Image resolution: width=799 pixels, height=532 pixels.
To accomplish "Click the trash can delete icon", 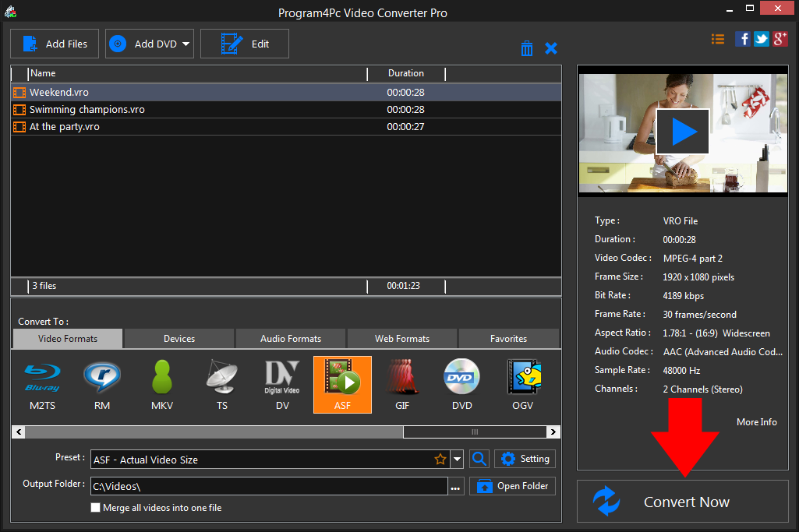I will pyautogui.click(x=527, y=48).
